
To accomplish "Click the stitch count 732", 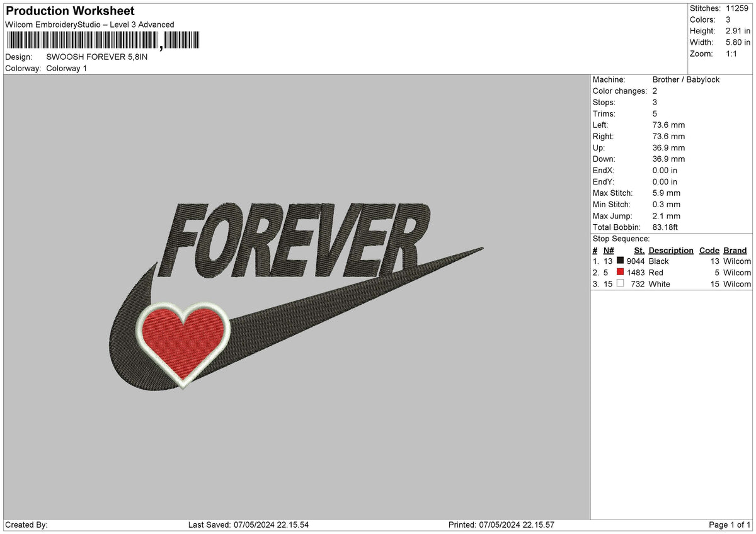I will pyautogui.click(x=638, y=284).
